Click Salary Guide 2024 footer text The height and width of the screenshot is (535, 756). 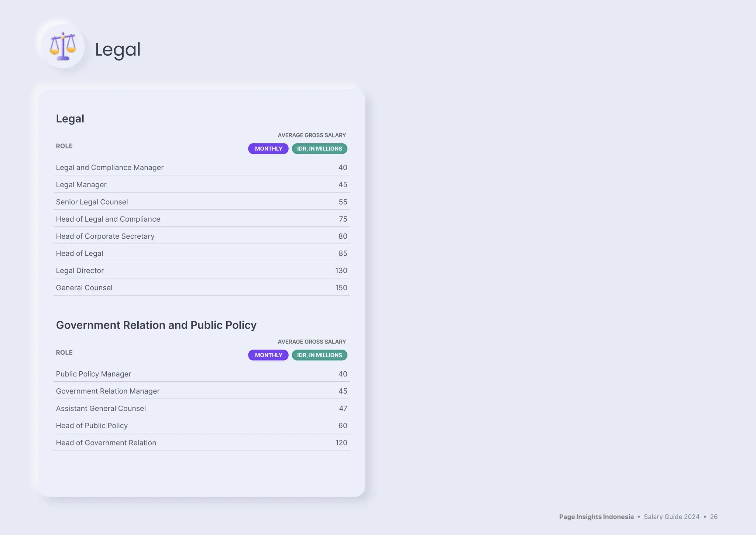(671, 517)
